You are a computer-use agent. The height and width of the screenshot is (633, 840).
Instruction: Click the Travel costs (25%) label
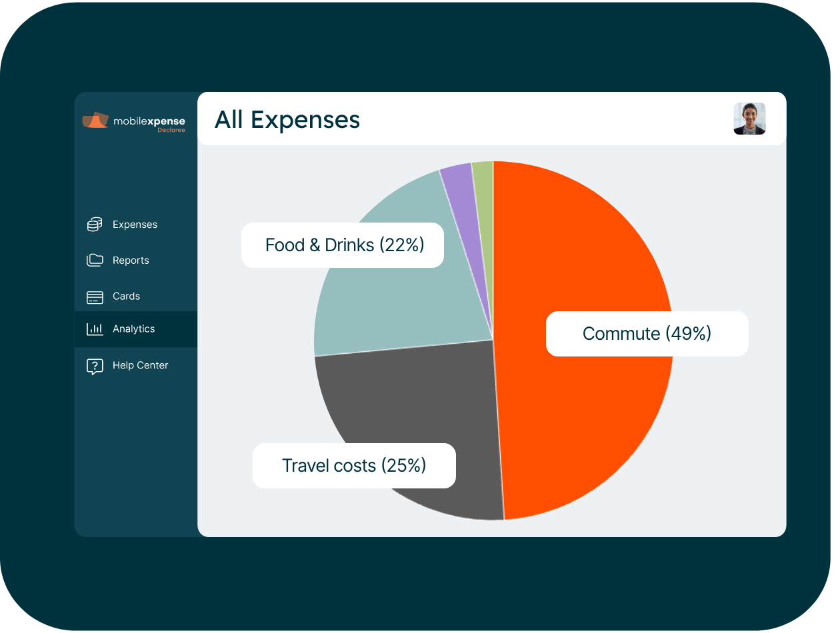click(354, 465)
